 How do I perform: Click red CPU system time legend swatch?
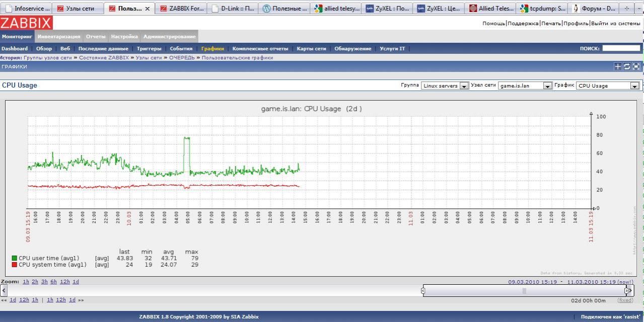click(x=15, y=265)
